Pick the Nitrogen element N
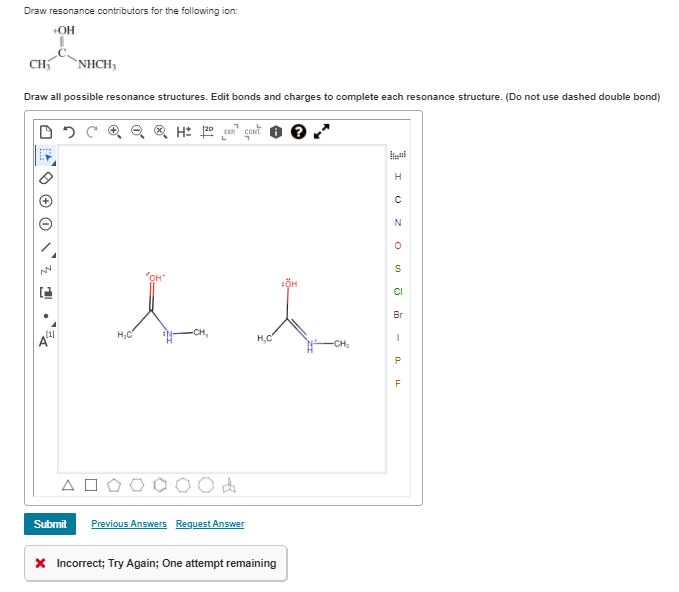The image size is (679, 592). [398, 223]
